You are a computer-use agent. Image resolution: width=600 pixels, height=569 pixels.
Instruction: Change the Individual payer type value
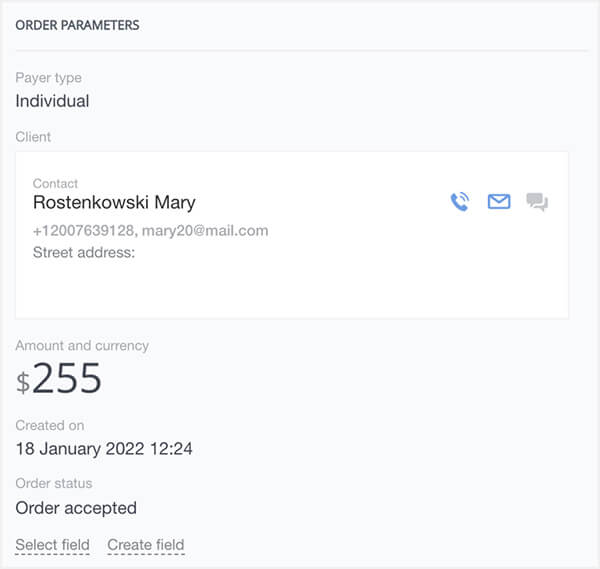(52, 101)
